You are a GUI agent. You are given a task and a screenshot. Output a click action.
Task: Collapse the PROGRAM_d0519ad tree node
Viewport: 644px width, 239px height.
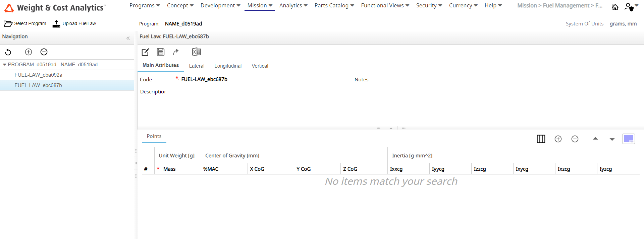4,65
